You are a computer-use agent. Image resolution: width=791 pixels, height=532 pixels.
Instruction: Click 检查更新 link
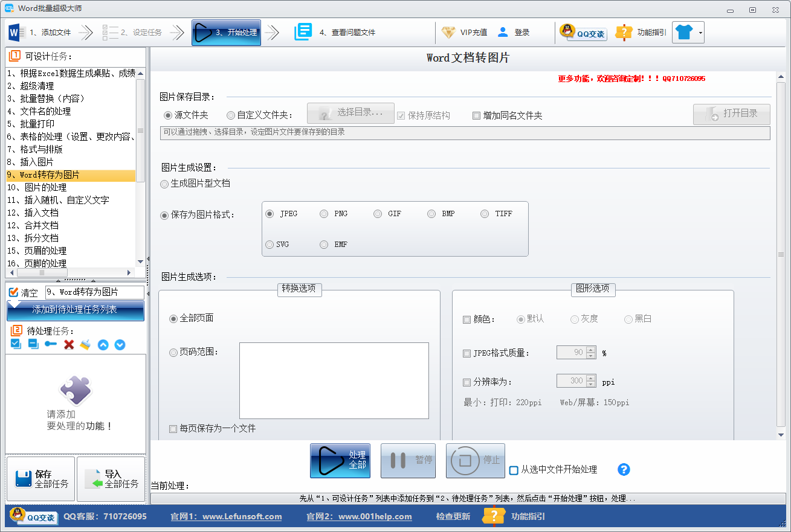pyautogui.click(x=453, y=517)
